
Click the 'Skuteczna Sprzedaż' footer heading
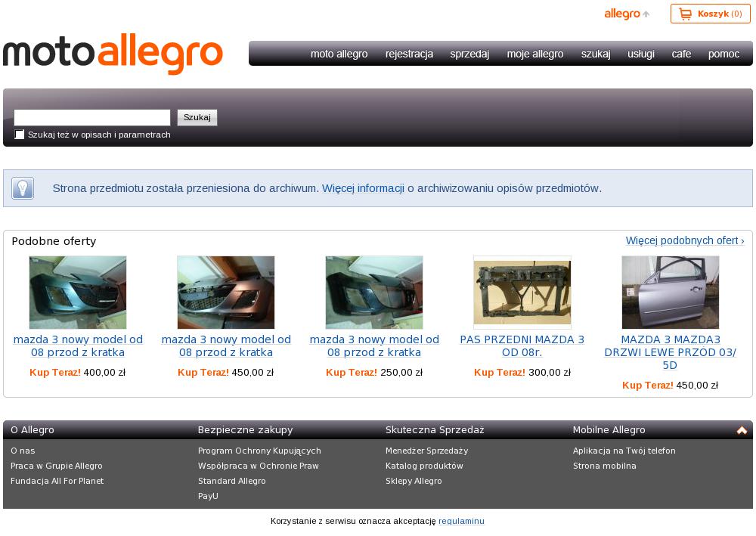435,430
